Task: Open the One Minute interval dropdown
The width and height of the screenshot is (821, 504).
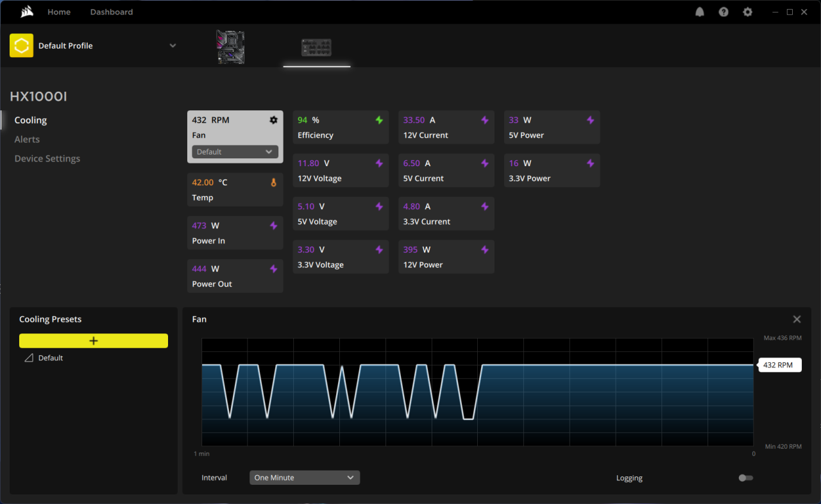Action: 304,478
